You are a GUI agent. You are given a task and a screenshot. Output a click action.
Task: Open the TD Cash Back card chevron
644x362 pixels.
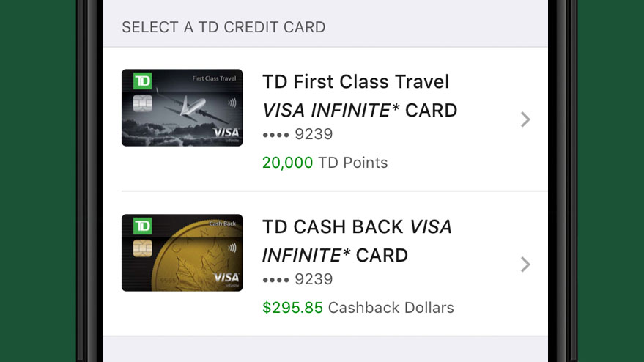click(x=525, y=265)
